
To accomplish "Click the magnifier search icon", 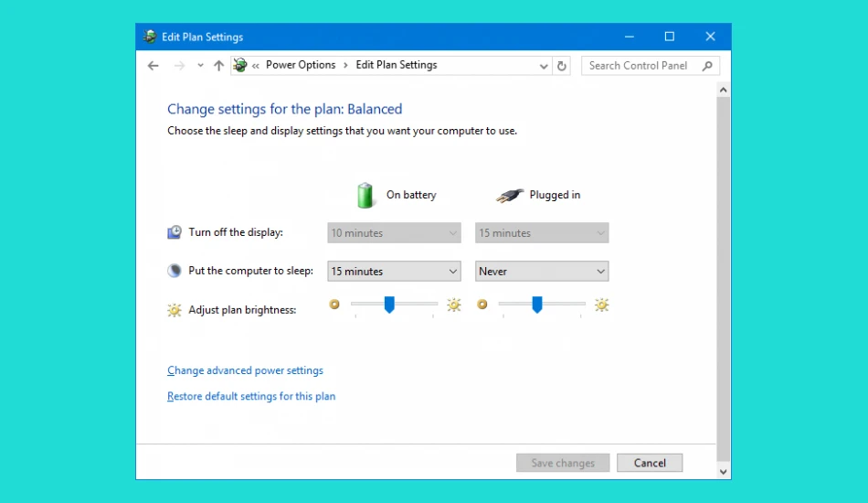I will [x=707, y=65].
